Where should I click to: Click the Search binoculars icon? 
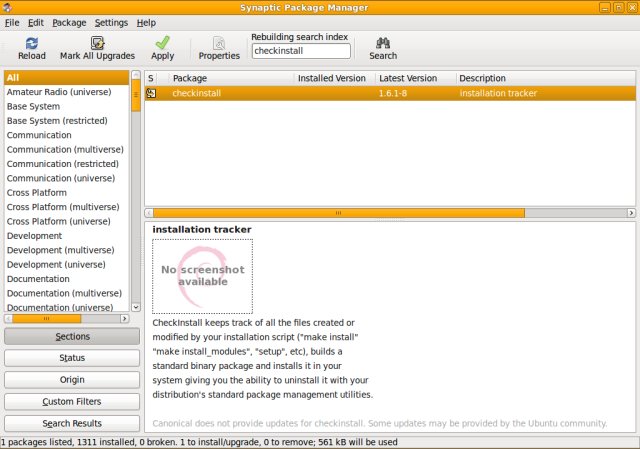point(382,43)
